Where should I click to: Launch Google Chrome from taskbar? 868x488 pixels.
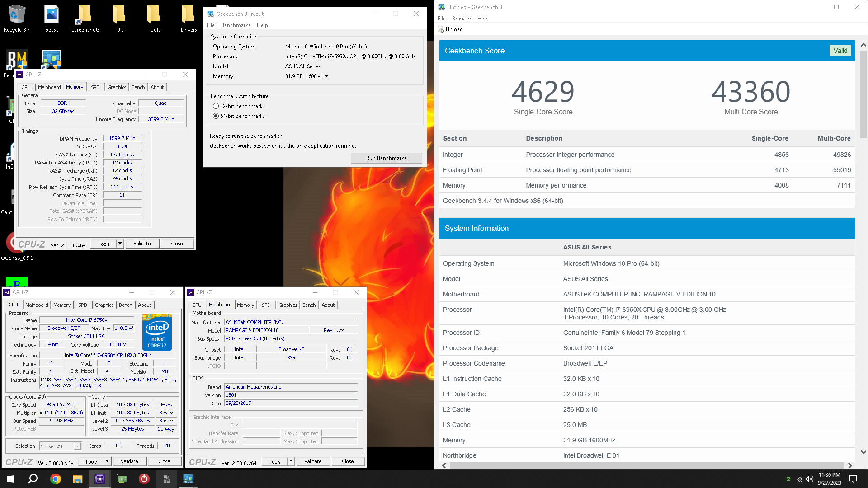click(56, 479)
